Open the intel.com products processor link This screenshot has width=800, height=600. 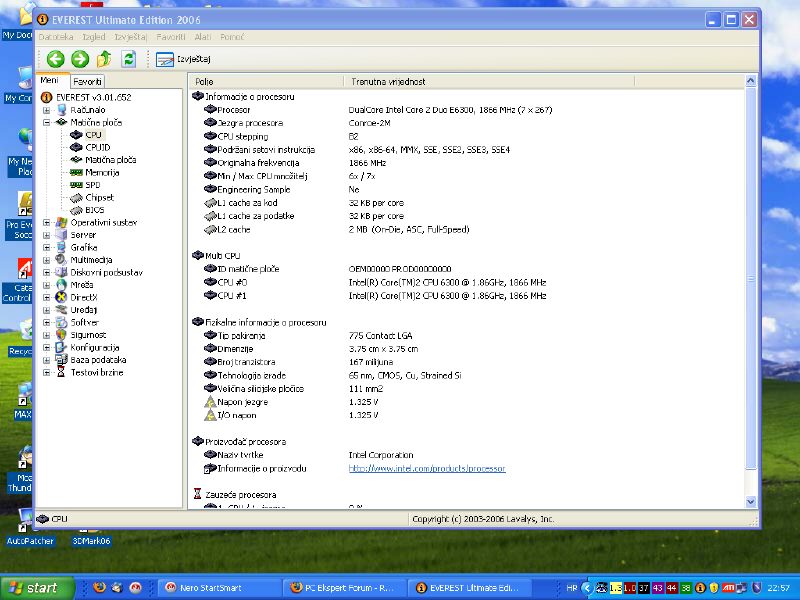coord(427,468)
